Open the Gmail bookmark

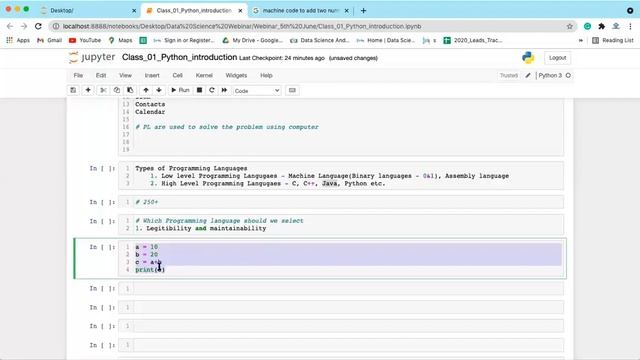(x=49, y=40)
